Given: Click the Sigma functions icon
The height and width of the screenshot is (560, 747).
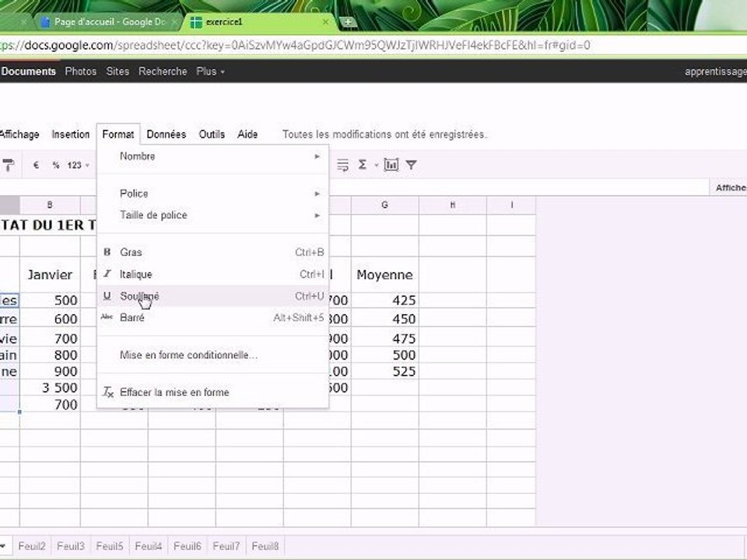Looking at the screenshot, I should coord(363,165).
